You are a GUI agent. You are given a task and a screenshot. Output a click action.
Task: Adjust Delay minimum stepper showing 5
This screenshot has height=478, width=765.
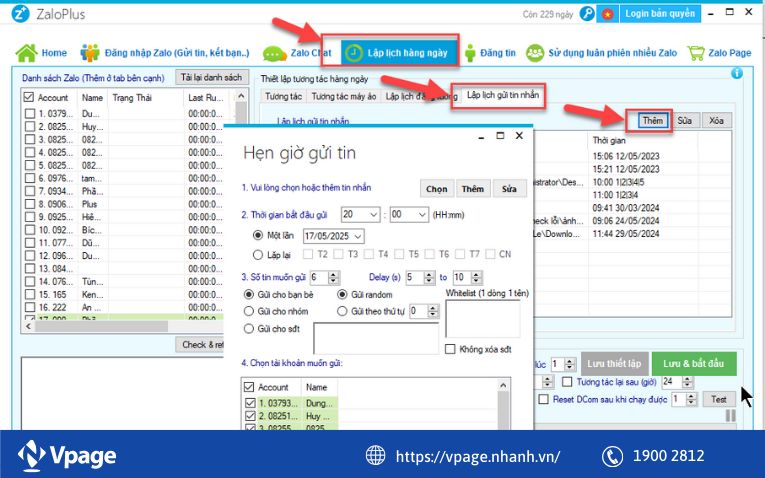point(429,278)
